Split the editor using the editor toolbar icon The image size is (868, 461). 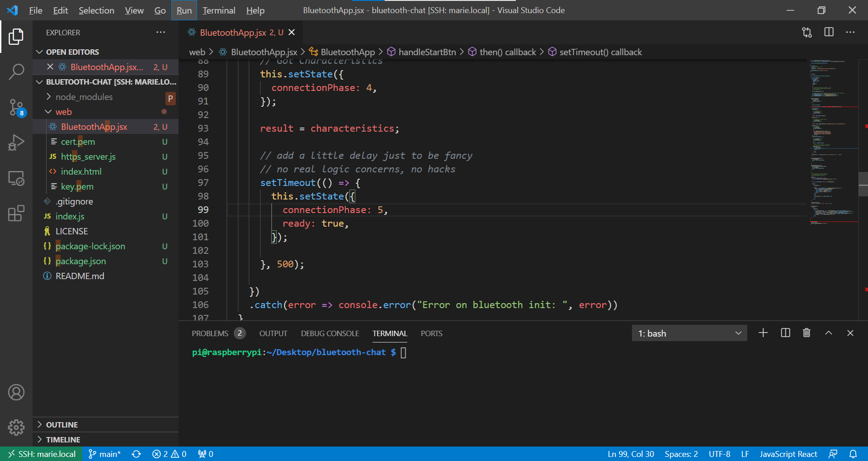[x=829, y=32]
